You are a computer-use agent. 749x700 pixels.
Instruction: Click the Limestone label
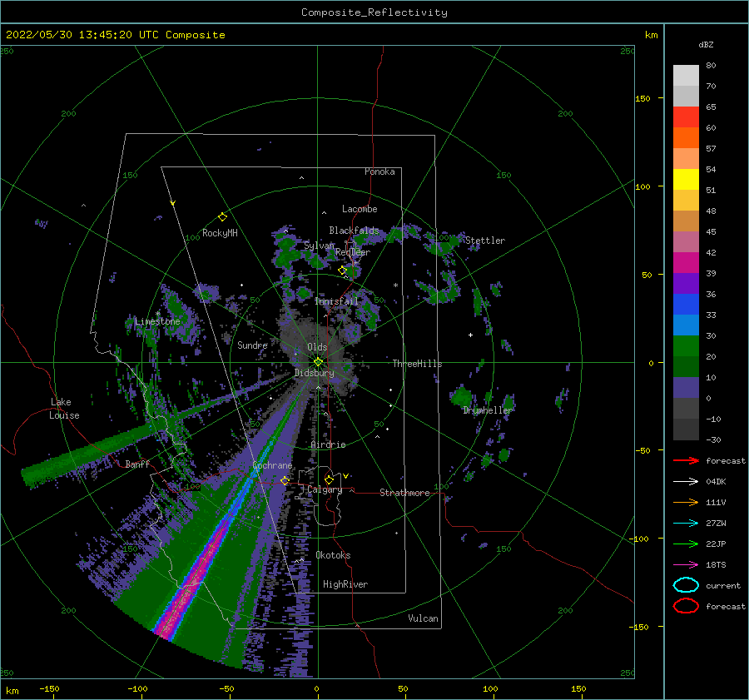pyautogui.click(x=157, y=321)
